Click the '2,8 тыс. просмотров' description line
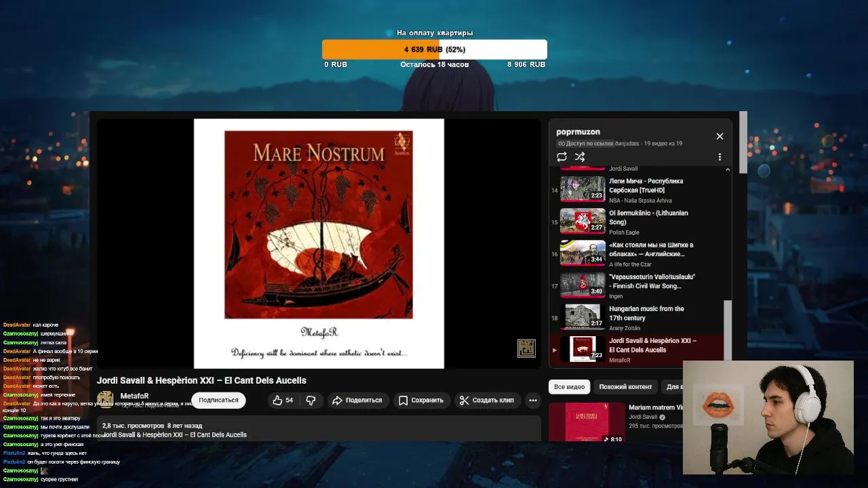The height and width of the screenshot is (488, 868). click(152, 426)
